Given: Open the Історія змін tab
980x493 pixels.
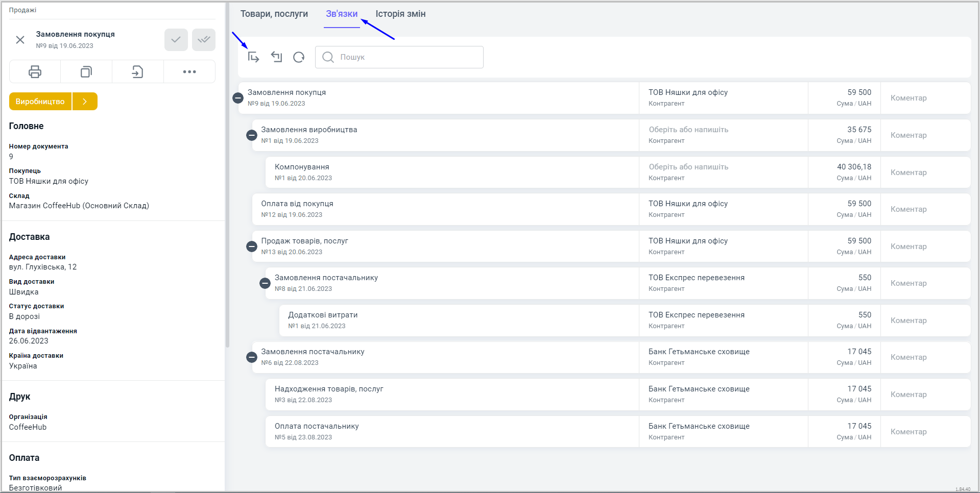Looking at the screenshot, I should point(400,14).
